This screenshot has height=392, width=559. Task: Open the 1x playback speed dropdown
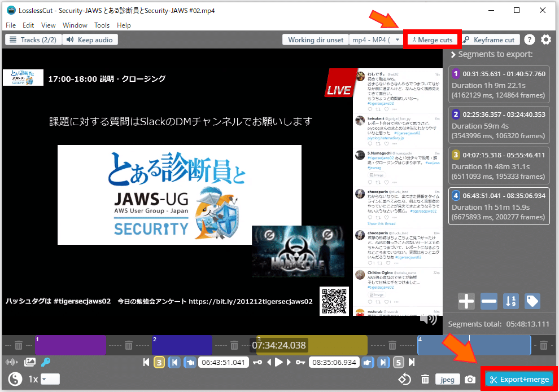pyautogui.click(x=50, y=379)
